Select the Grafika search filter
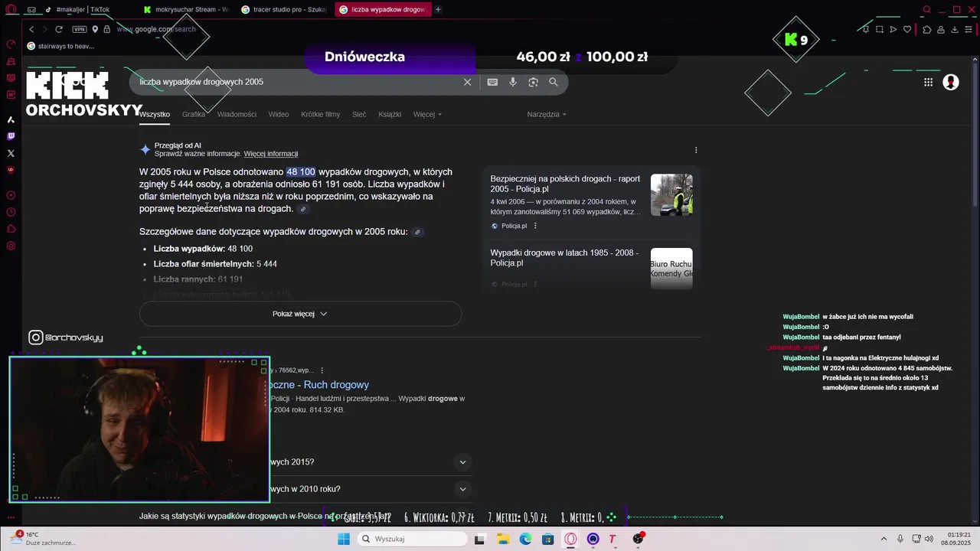980x551 pixels. 194,114
